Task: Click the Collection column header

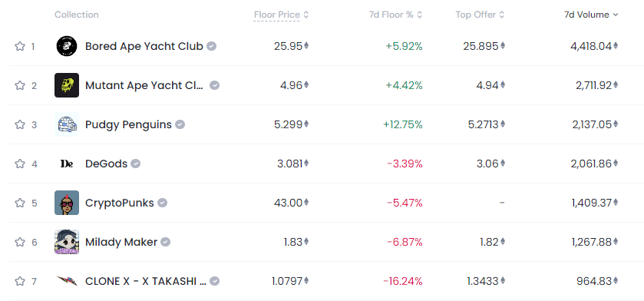Action: pyautogui.click(x=77, y=15)
